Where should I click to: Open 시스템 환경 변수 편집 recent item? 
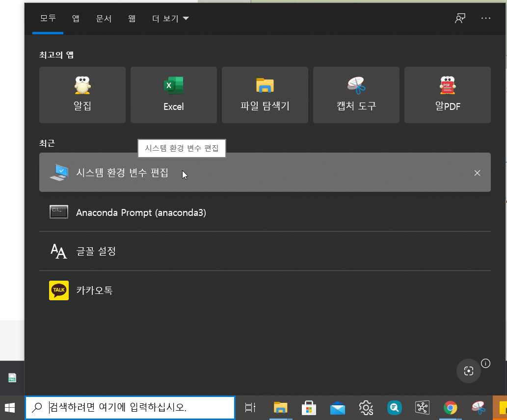pyautogui.click(x=265, y=172)
